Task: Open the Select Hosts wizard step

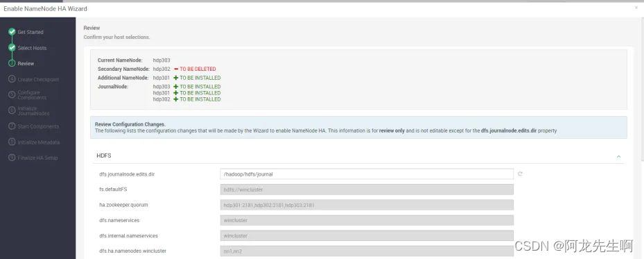Action: (x=32, y=48)
